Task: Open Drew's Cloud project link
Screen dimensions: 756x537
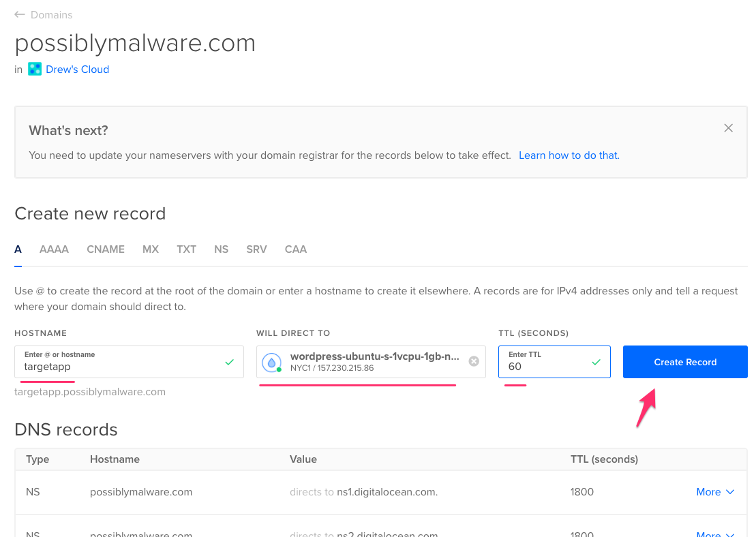Action: (x=77, y=70)
